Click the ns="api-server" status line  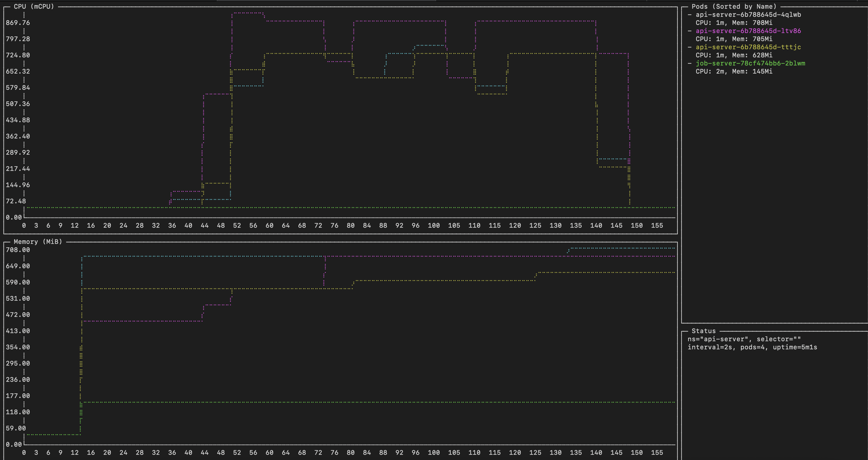tap(744, 339)
